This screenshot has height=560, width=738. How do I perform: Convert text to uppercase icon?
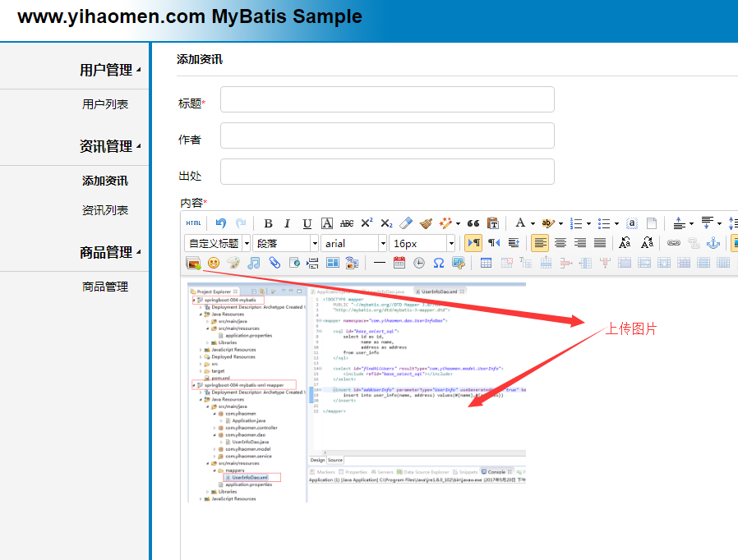point(625,243)
